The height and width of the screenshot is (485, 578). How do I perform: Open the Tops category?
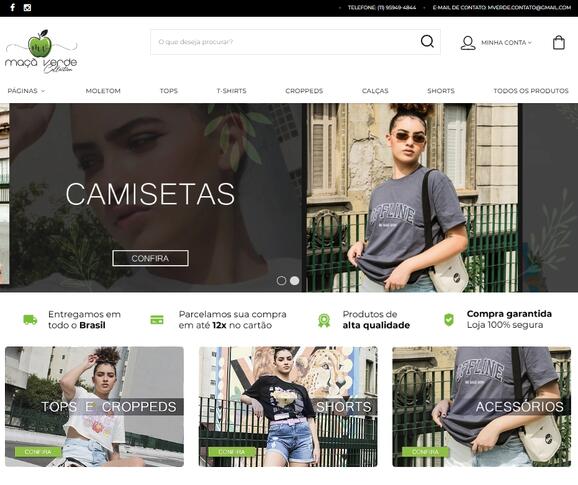pyautogui.click(x=169, y=91)
